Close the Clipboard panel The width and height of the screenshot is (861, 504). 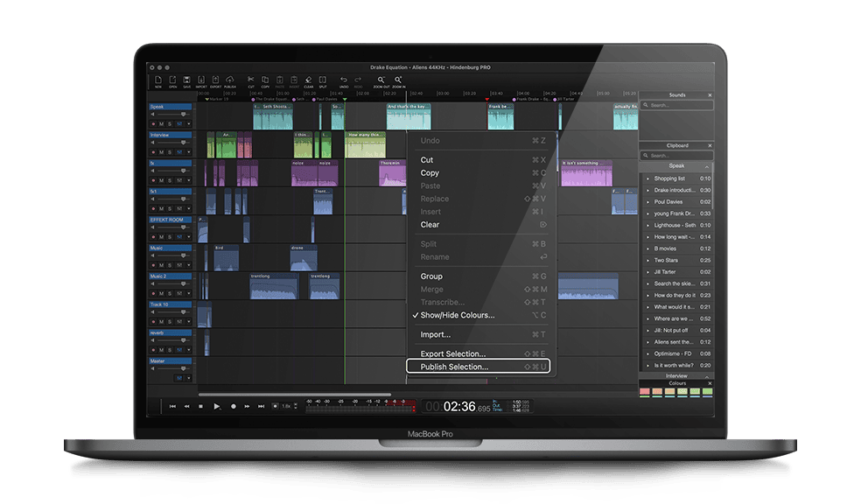(710, 145)
